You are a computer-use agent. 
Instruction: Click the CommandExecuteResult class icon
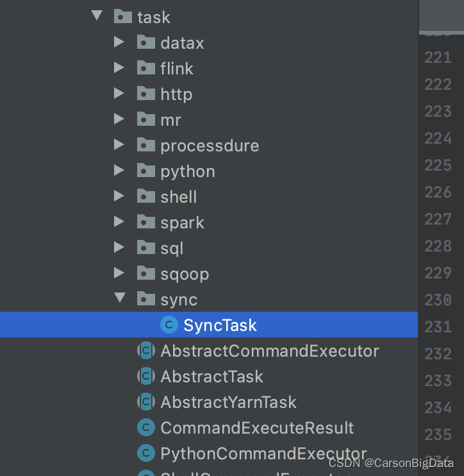point(146,427)
